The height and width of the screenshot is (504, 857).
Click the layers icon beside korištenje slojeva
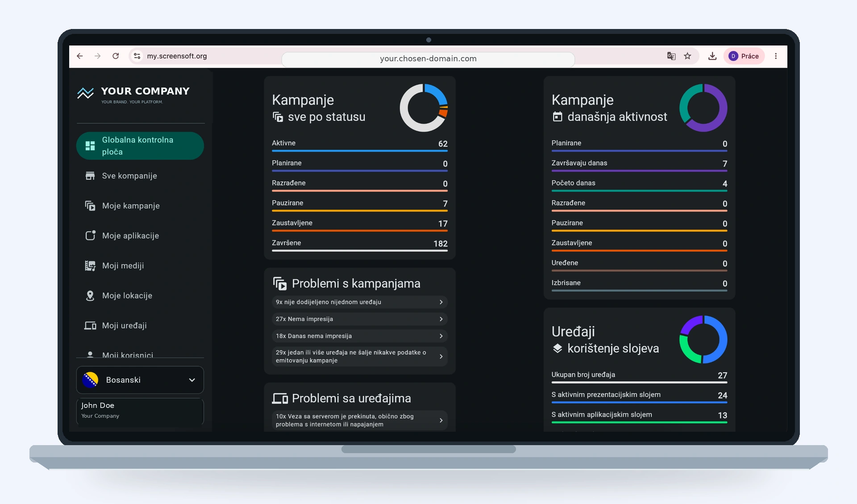click(x=557, y=348)
